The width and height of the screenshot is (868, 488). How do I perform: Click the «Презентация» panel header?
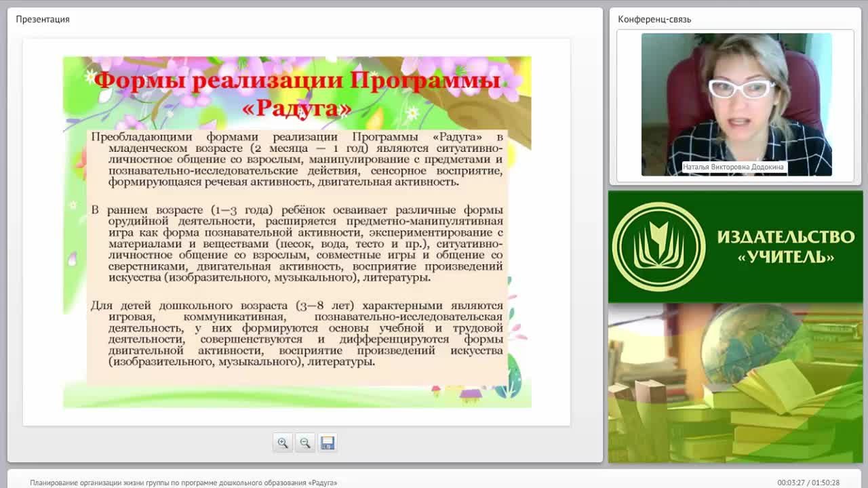[x=43, y=19]
